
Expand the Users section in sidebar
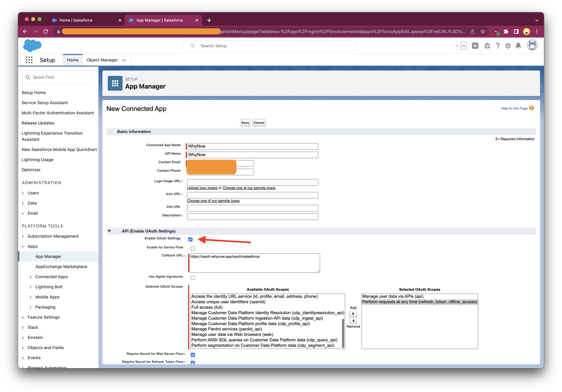23,193
